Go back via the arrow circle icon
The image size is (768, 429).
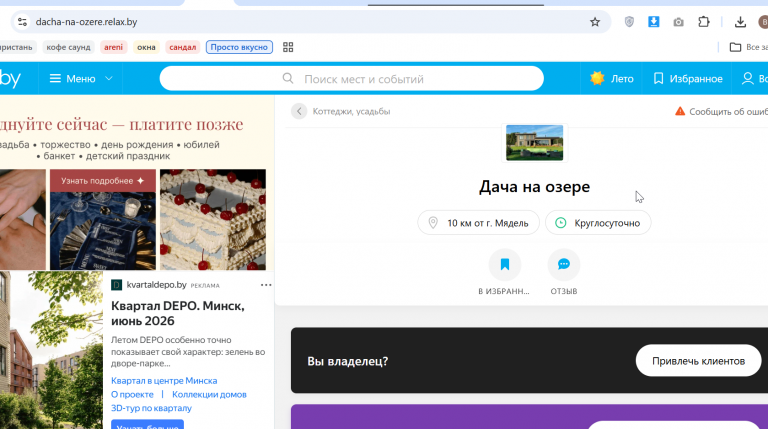[299, 111]
